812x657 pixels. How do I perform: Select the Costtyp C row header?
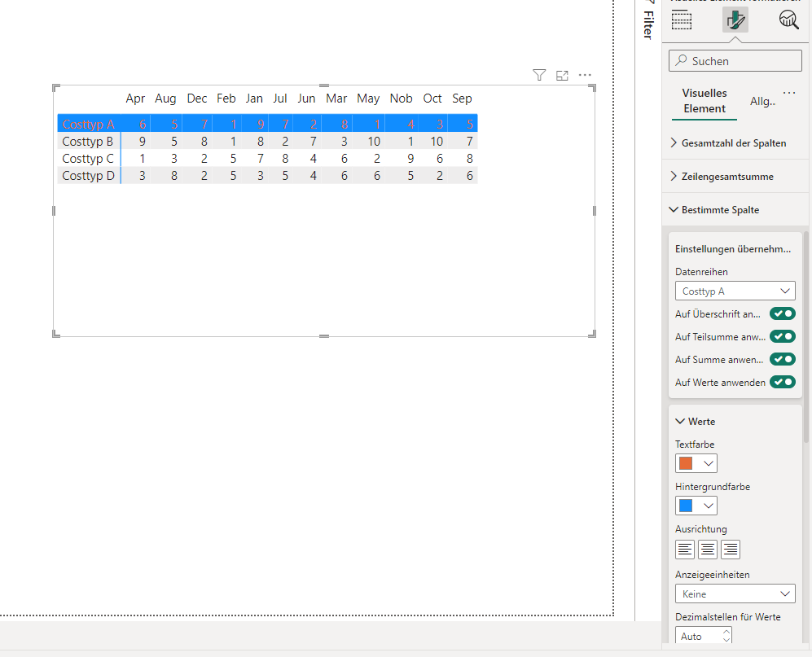point(87,159)
